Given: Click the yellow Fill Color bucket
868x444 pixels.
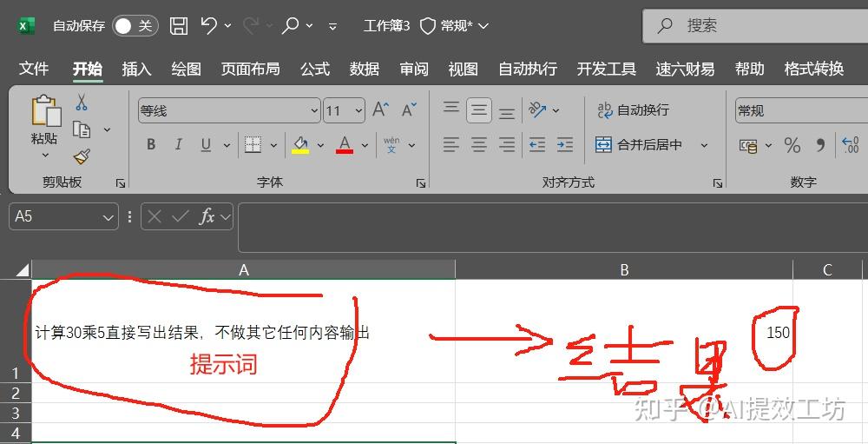Looking at the screenshot, I should click(x=300, y=145).
